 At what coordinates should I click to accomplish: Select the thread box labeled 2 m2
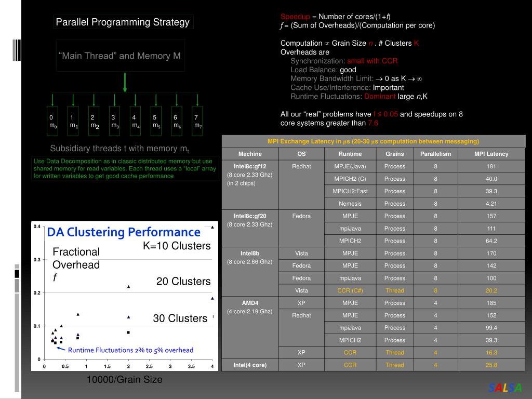[94, 121]
